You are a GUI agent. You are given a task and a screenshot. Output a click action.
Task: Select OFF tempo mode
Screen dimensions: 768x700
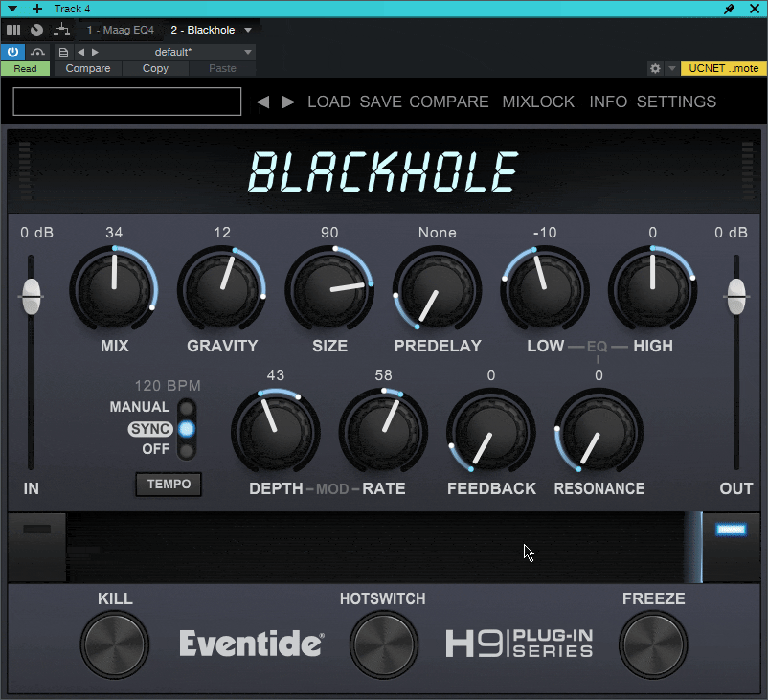(187, 449)
